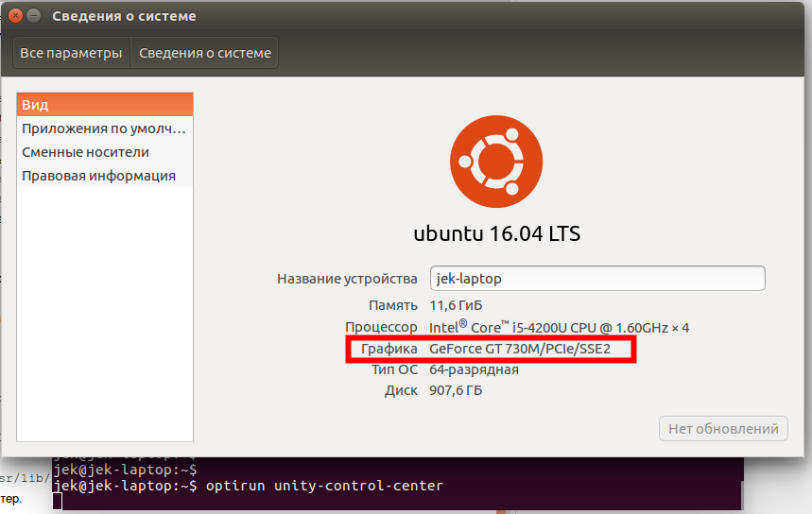
Task: Click the 64-разрядная OS type value
Action: tap(474, 369)
